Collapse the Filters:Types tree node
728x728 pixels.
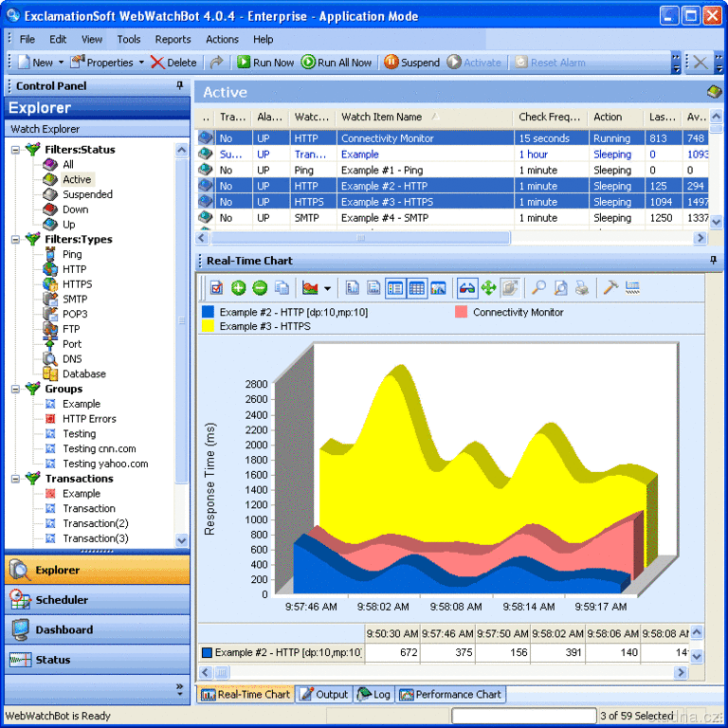pyautogui.click(x=15, y=240)
